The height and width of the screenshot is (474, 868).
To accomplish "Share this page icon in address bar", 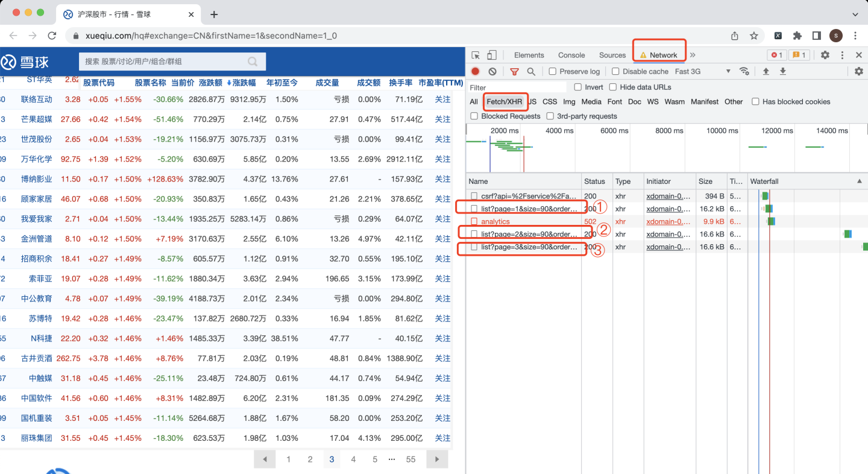I will click(735, 36).
